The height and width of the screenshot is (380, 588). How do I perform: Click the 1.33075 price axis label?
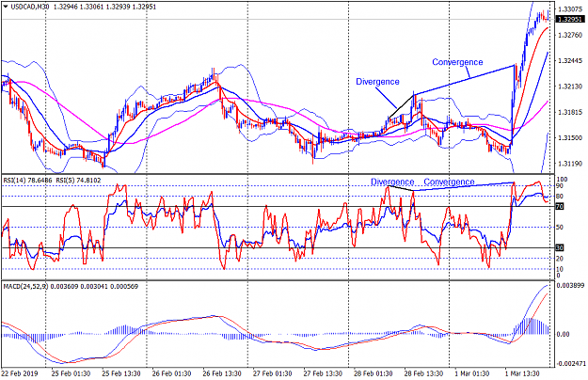point(570,9)
